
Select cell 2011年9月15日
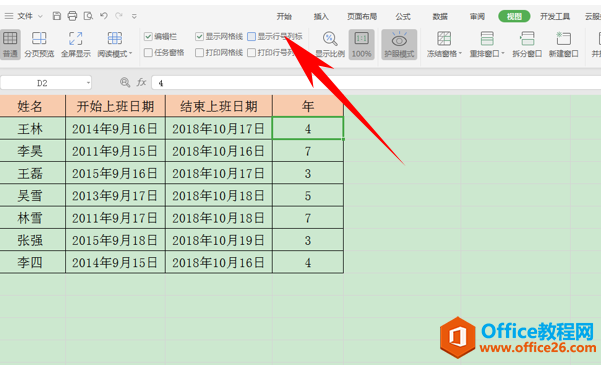tap(115, 151)
